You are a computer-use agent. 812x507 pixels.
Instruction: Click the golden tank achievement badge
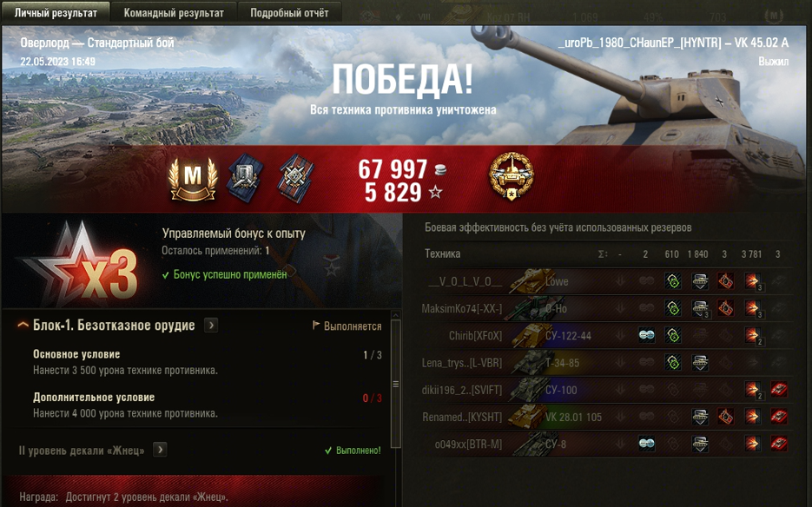tap(512, 176)
